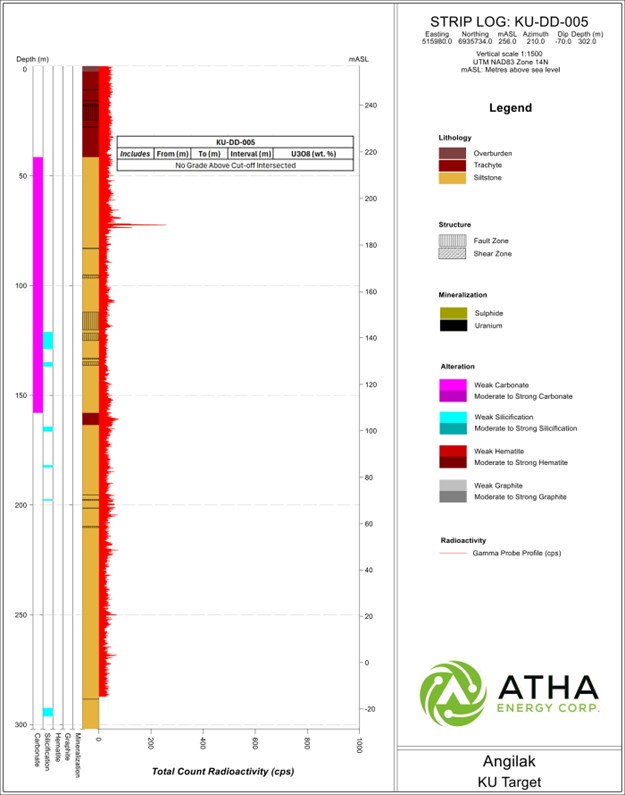The width and height of the screenshot is (625, 795).
Task: Select the Gamma Probe Profile line symbol
Action: (x=452, y=552)
